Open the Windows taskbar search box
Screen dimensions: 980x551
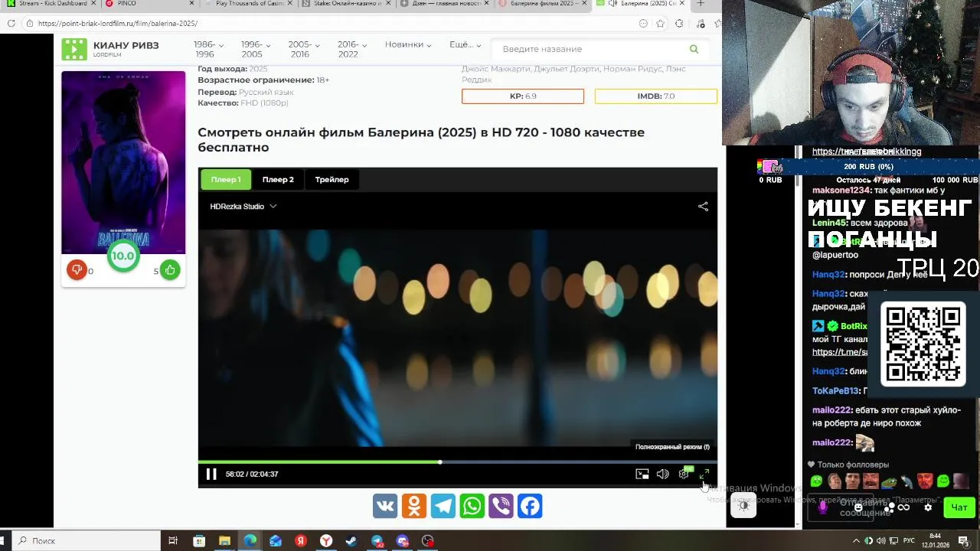(x=86, y=541)
